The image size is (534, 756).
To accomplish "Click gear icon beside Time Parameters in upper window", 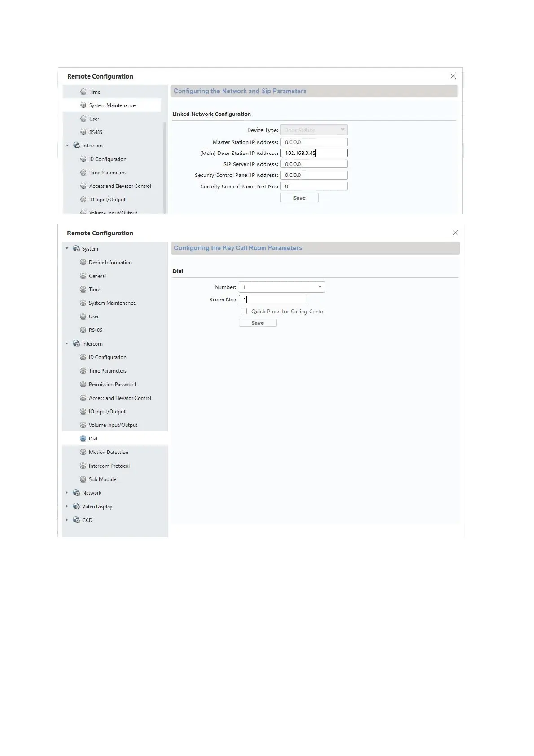I will tap(83, 172).
